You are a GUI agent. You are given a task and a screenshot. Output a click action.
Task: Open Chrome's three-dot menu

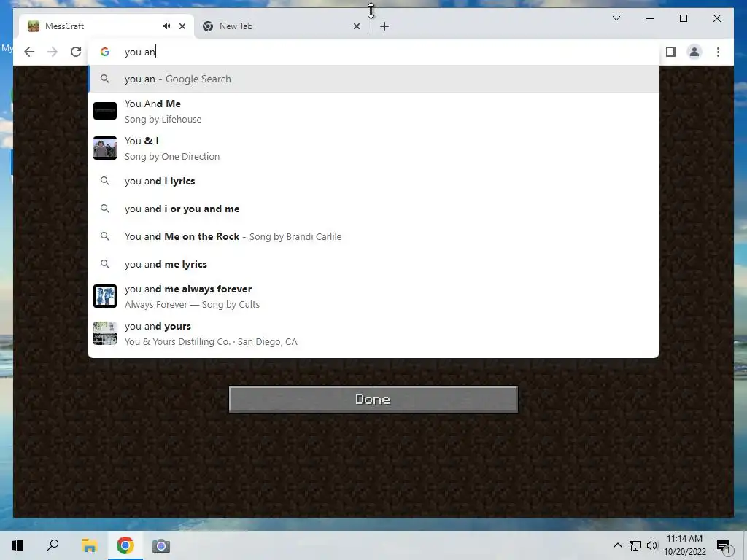pyautogui.click(x=718, y=52)
